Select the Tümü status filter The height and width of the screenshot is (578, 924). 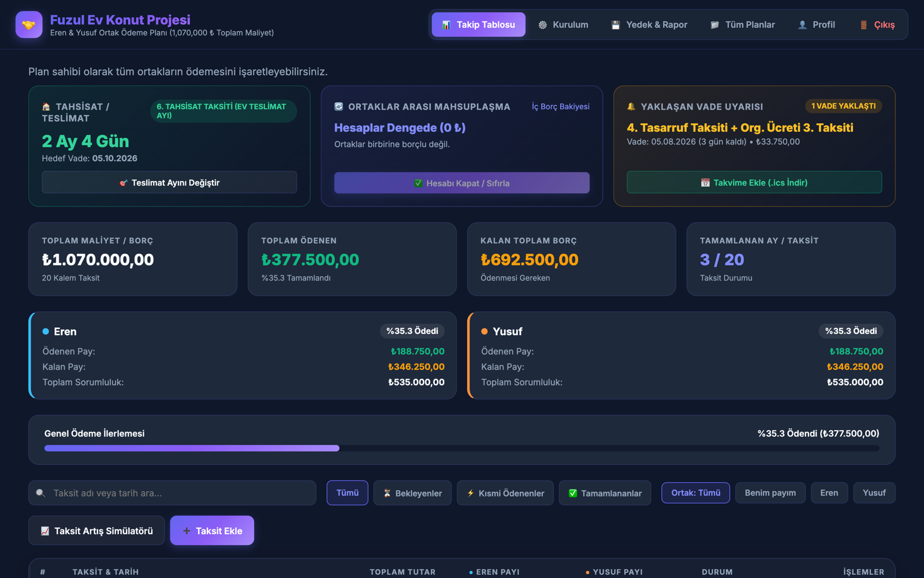pos(347,493)
